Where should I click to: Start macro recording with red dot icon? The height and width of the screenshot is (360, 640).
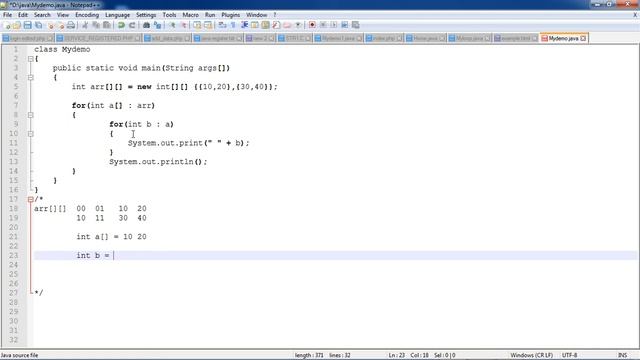[312, 25]
